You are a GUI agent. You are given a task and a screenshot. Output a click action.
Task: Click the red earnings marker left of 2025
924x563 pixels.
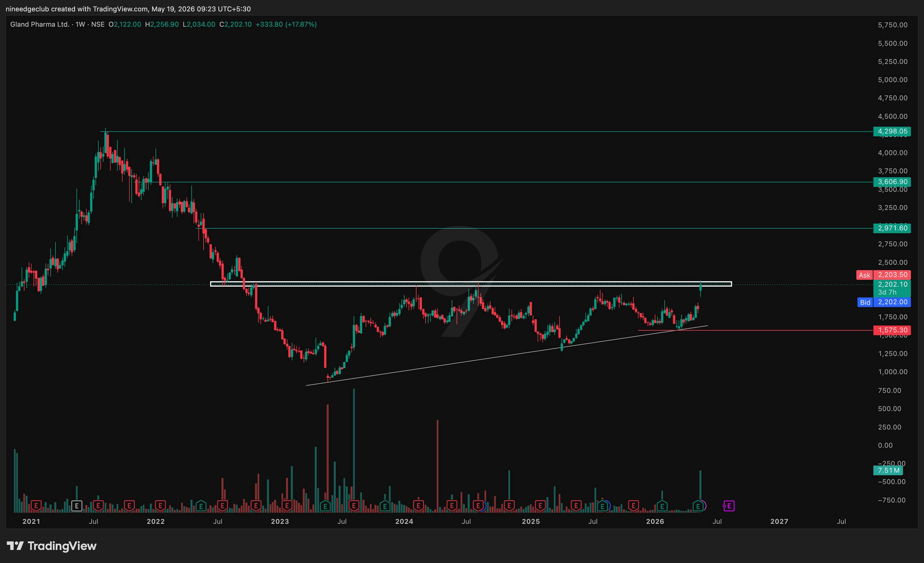tap(509, 506)
